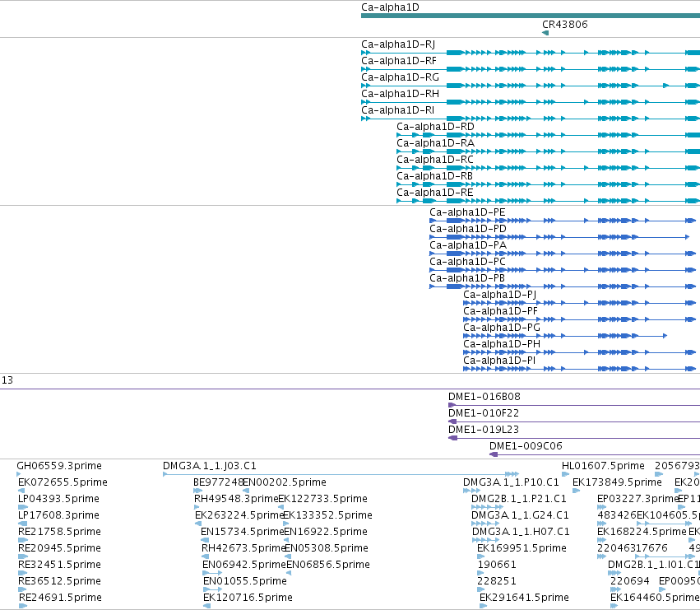Select EST EN06942.5prime

coord(244,565)
